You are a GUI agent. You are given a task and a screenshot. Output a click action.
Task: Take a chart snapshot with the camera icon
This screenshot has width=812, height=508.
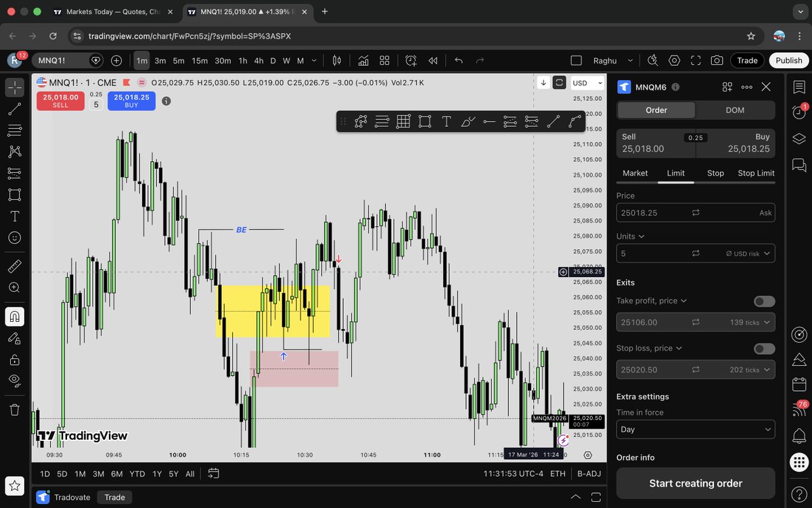tap(717, 60)
